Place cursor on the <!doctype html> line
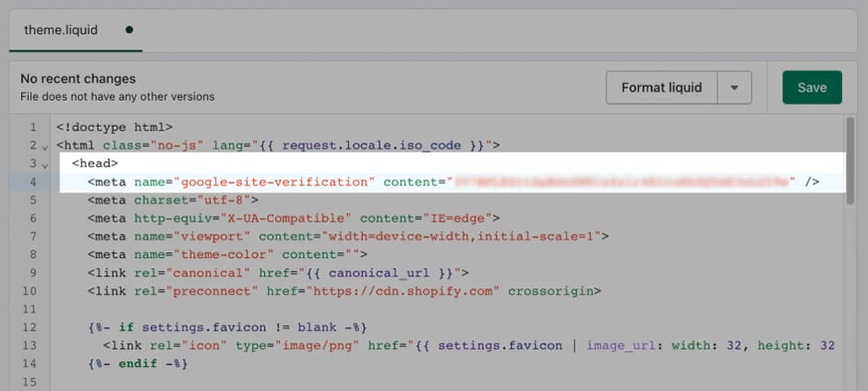Viewport: 868px width, 391px height. (115, 128)
